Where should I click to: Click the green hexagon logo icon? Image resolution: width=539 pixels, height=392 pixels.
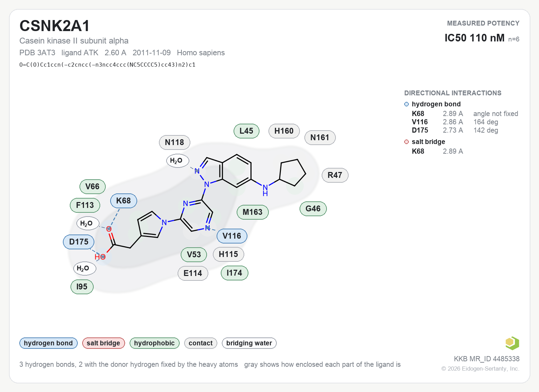click(x=512, y=343)
